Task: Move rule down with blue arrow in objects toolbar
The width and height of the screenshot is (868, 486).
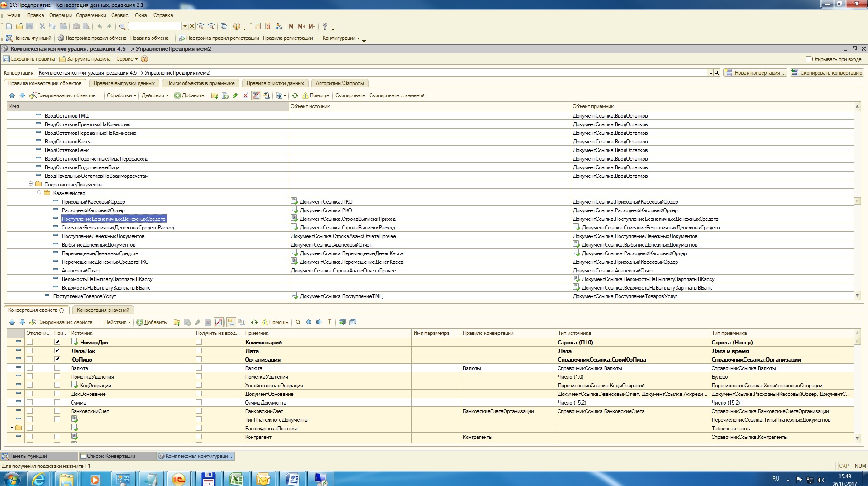Action: pyautogui.click(x=22, y=95)
